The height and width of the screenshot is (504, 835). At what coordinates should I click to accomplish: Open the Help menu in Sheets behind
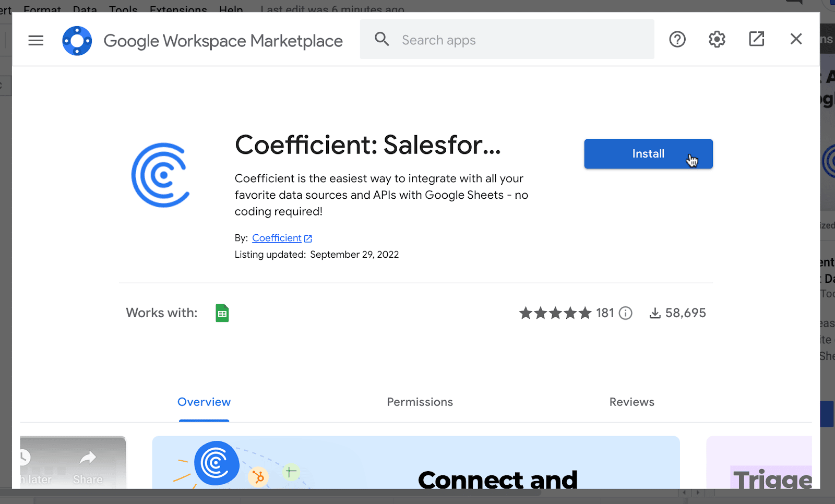click(231, 8)
